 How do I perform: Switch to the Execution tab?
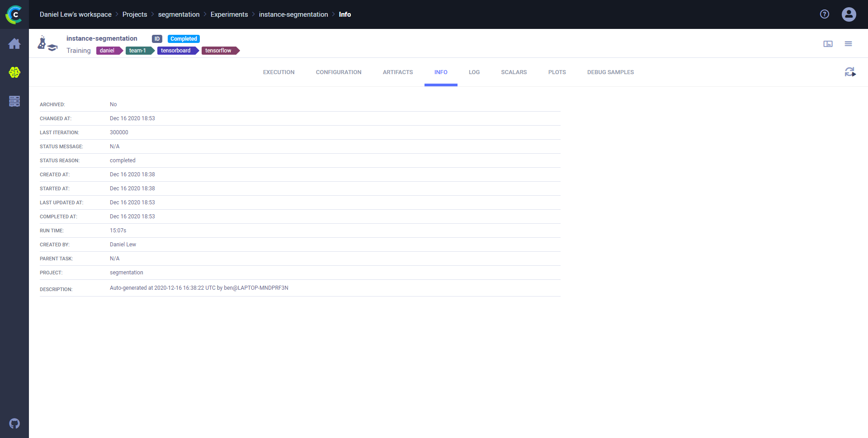click(x=279, y=72)
